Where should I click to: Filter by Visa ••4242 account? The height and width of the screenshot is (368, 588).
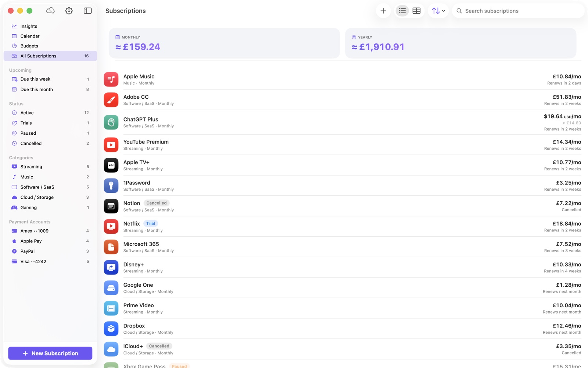(x=50, y=262)
